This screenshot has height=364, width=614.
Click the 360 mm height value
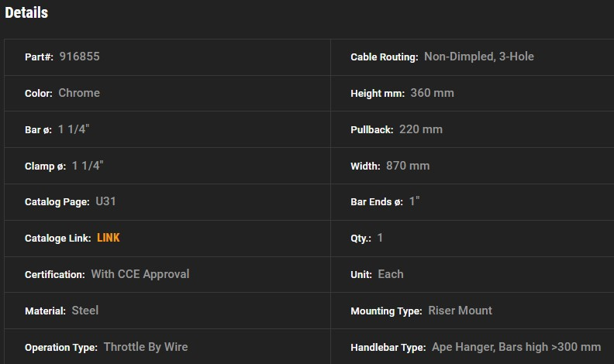pyautogui.click(x=433, y=93)
